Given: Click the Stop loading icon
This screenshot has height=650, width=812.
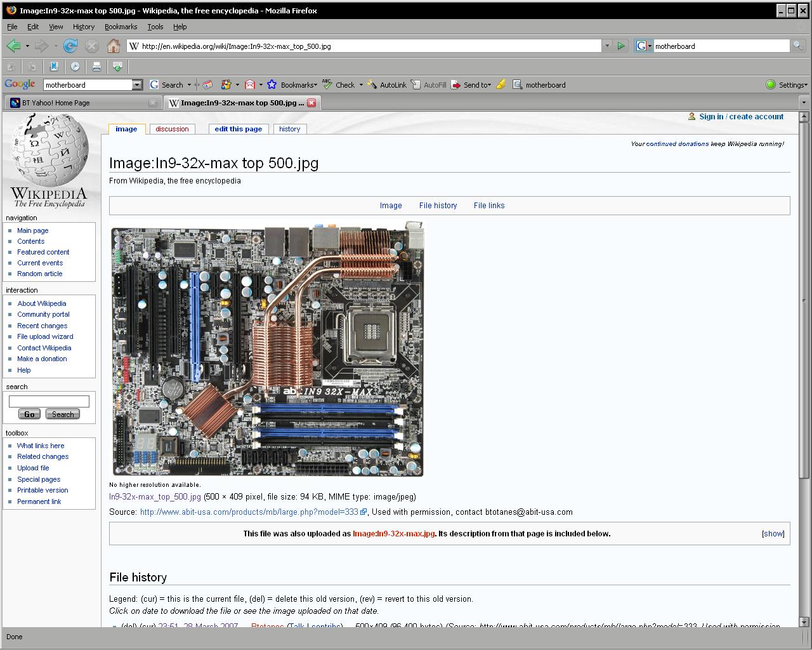Looking at the screenshot, I should 92,46.
